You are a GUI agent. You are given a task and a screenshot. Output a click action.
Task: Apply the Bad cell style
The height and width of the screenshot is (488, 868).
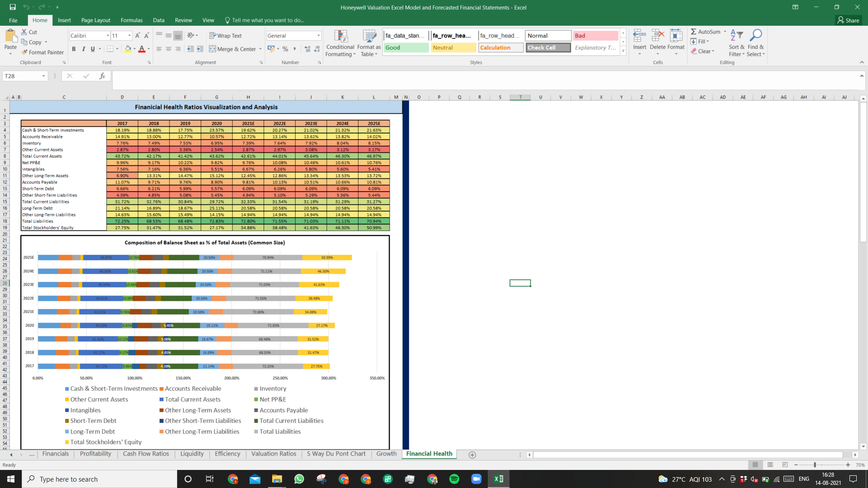click(x=595, y=36)
